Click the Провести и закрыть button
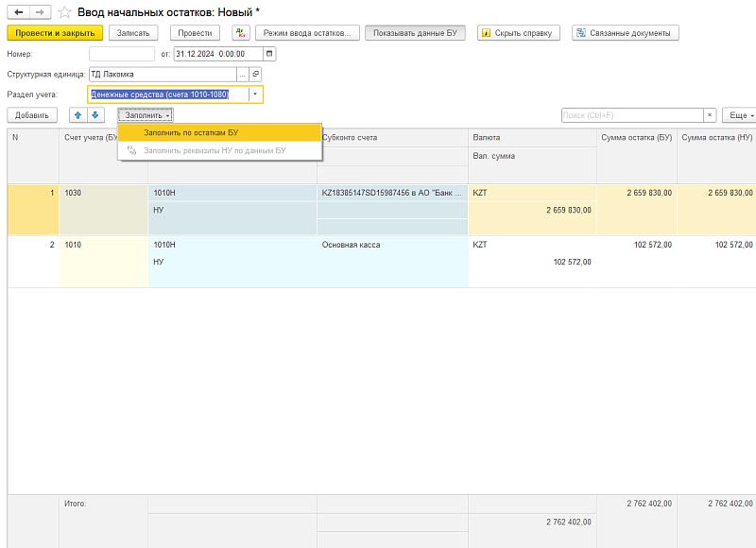Image resolution: width=756 pixels, height=548 pixels. coord(54,33)
